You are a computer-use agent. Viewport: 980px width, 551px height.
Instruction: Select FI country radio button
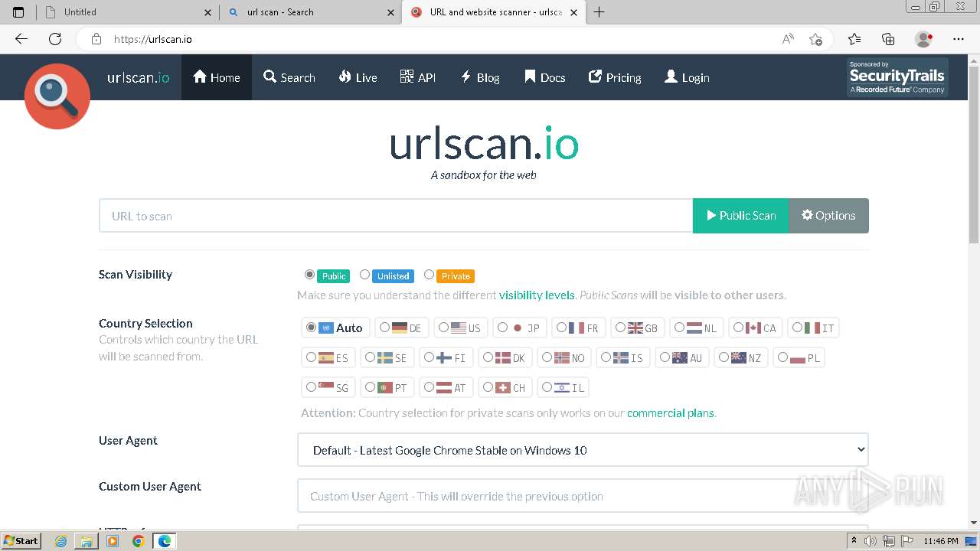429,357
